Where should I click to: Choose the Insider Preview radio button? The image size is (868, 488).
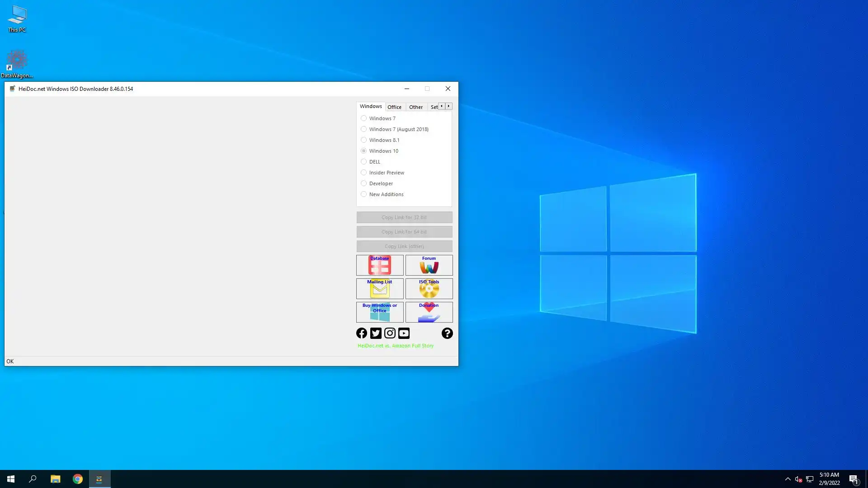tap(364, 173)
